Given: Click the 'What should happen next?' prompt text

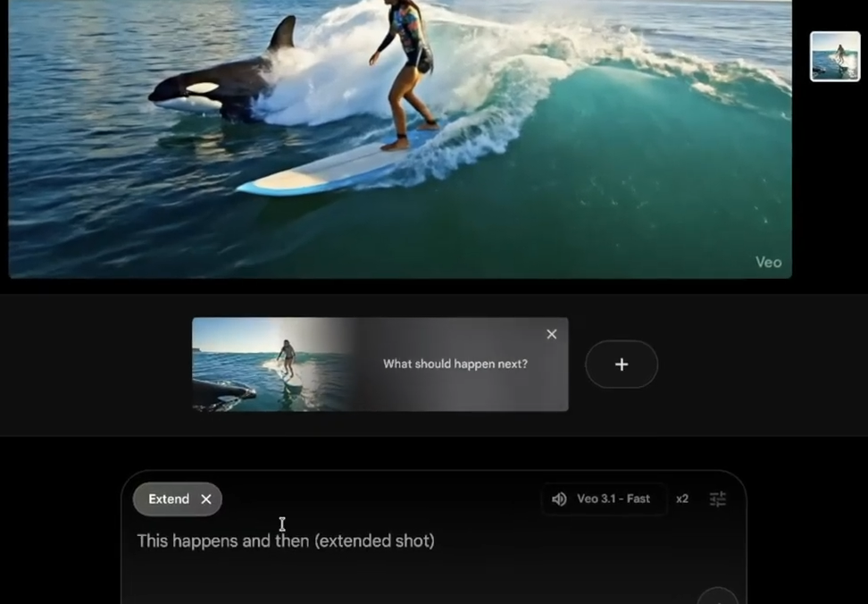Looking at the screenshot, I should tap(455, 365).
